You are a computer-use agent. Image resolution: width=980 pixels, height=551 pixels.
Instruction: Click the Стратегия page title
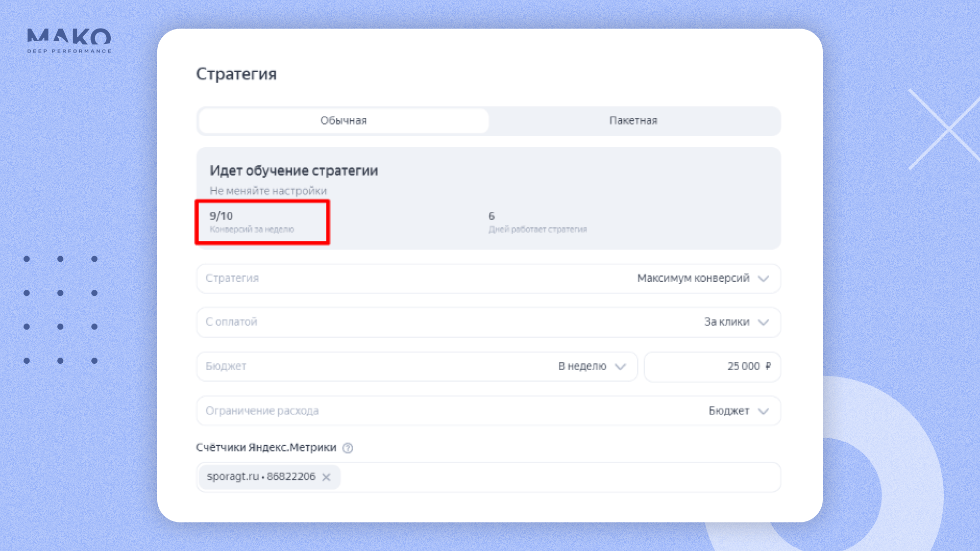236,74
